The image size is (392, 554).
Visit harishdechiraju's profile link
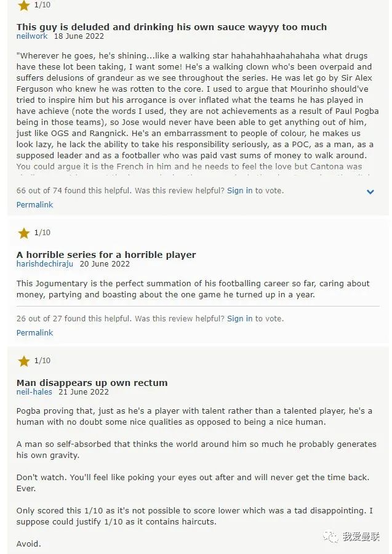pyautogui.click(x=45, y=264)
